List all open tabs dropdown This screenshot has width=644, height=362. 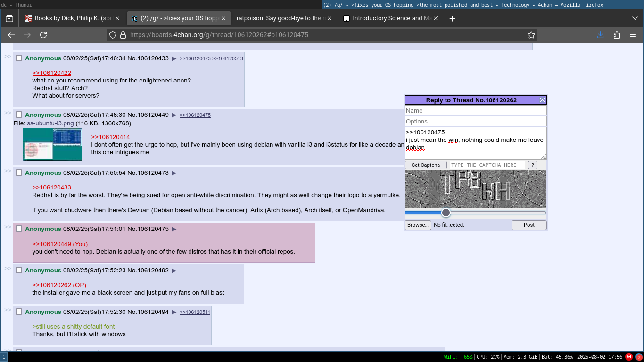(x=635, y=18)
